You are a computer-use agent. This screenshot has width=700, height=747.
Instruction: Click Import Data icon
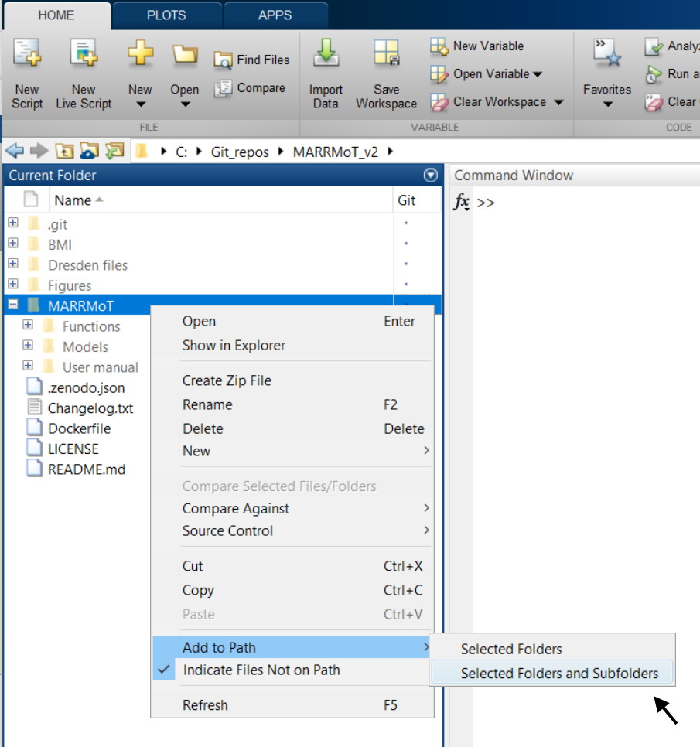[x=326, y=53]
